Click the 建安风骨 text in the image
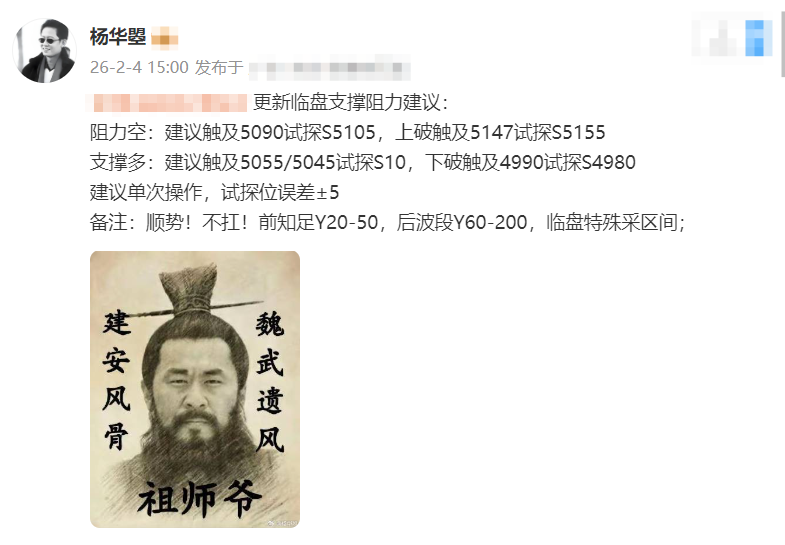This screenshot has width=785, height=545. 117,380
